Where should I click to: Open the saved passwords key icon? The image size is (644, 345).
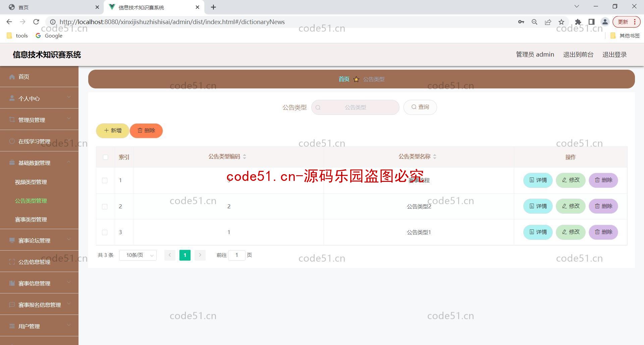pyautogui.click(x=521, y=22)
